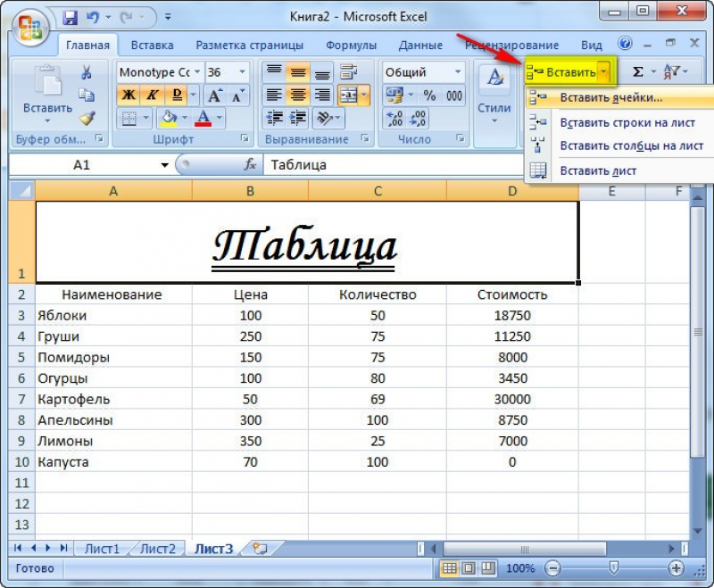Screen dimensions: 714x588
Task: Select all cells corner button
Action: coord(21,190)
